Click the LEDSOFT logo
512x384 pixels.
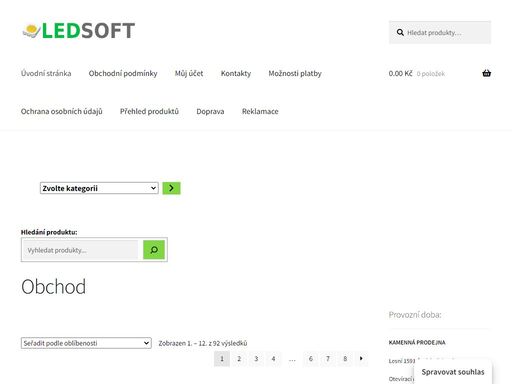(x=78, y=31)
